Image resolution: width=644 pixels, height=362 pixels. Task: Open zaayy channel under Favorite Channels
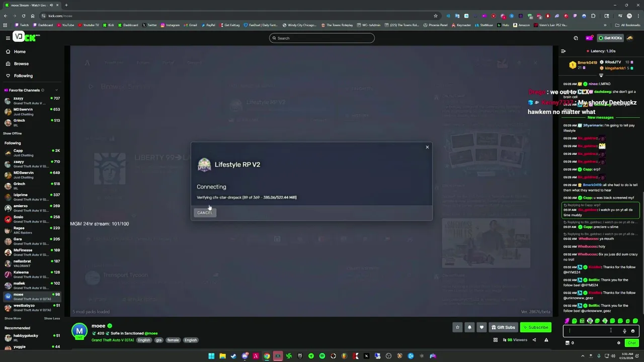point(32,101)
